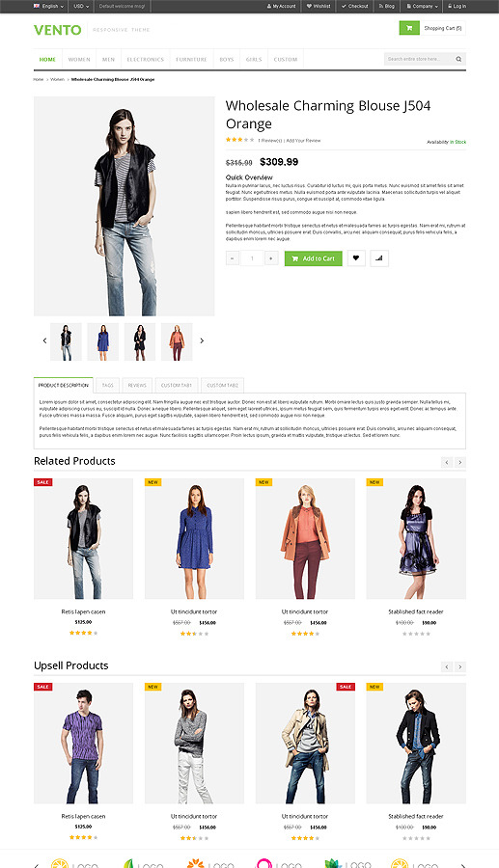Open the Electronics menu item
Viewport: 499px width, 868px height.
click(x=145, y=59)
